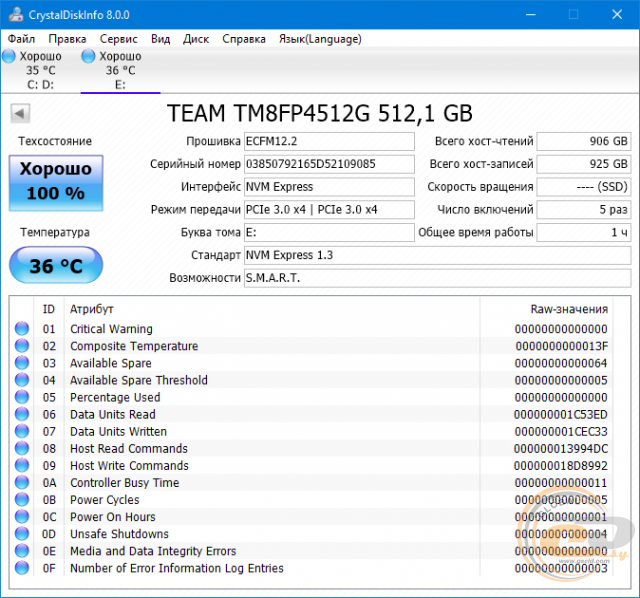Click status orb of Unsafe Shutdowns row
Image resolution: width=640 pixels, height=598 pixels.
click(x=22, y=534)
